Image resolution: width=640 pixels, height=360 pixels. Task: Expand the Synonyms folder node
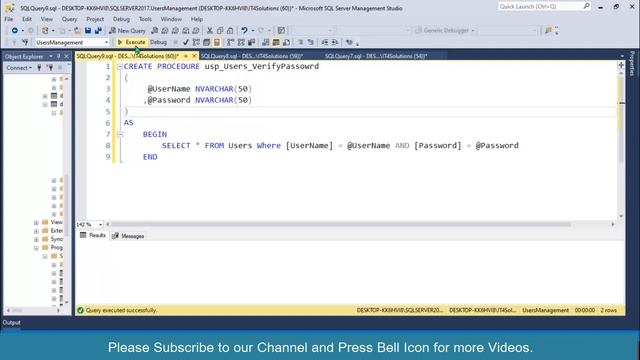36,239
